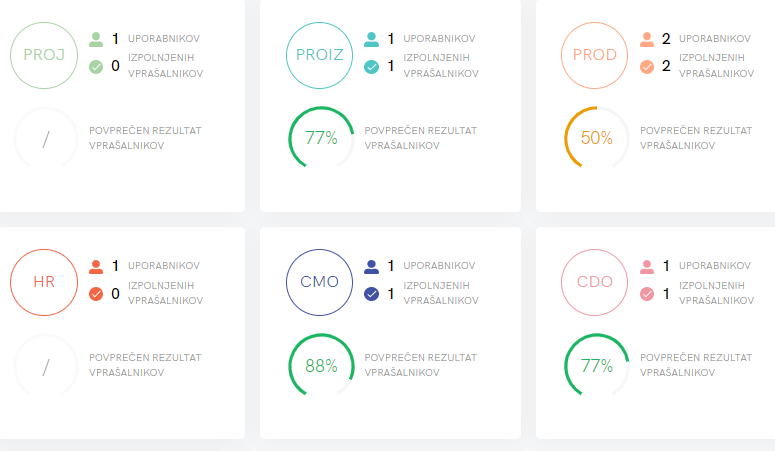Screen dimensions: 775x451
Task: Click the teal PROIZ circle badge
Action: (x=320, y=55)
